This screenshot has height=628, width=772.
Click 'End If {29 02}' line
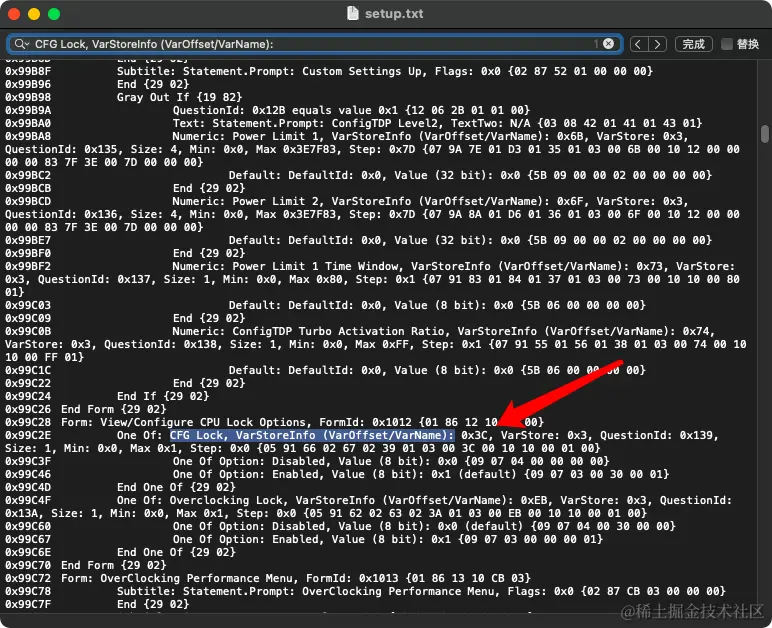(x=162, y=396)
